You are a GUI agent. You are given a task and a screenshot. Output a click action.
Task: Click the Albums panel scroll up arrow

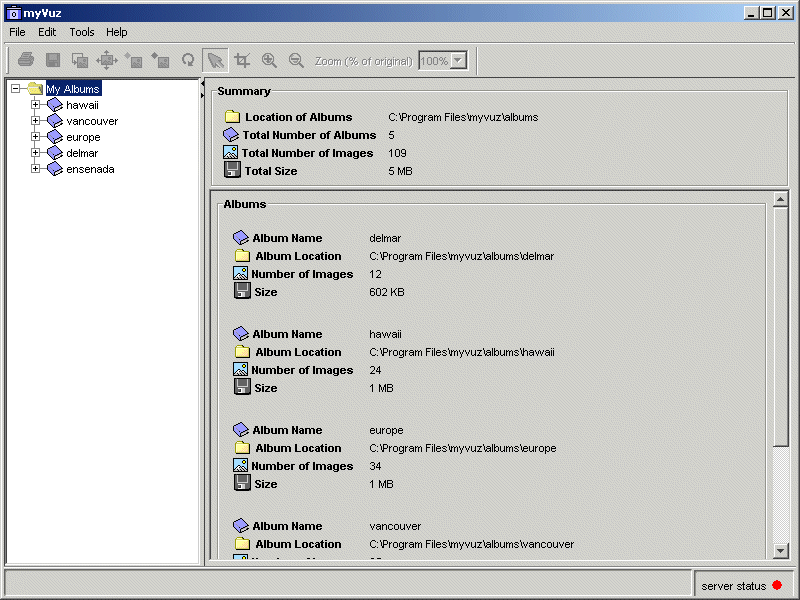coord(780,199)
